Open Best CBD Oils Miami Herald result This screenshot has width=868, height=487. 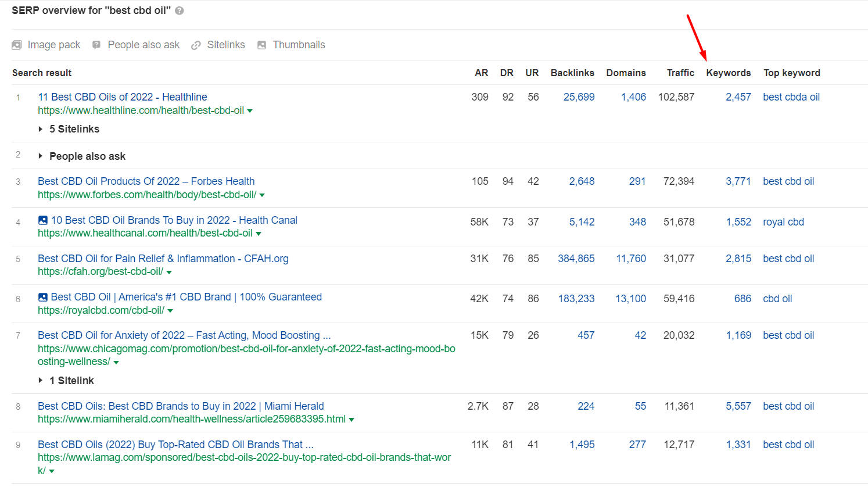tap(181, 406)
